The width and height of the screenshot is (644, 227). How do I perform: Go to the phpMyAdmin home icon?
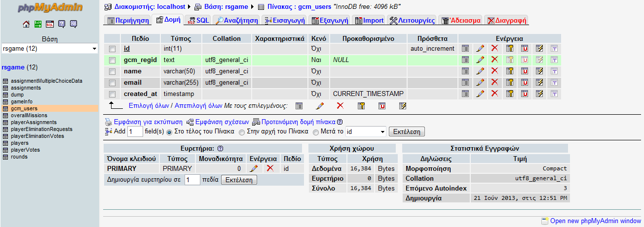27,24
